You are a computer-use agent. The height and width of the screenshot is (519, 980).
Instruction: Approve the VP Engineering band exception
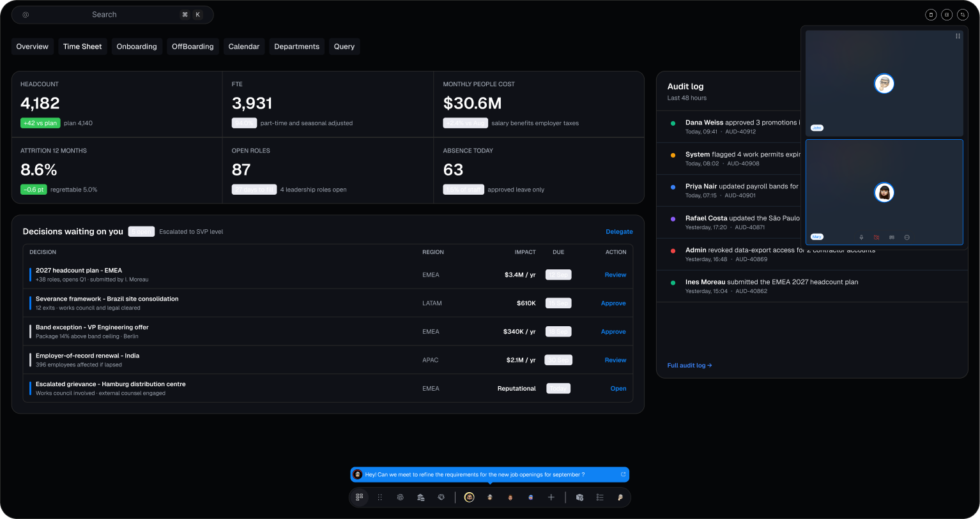pos(613,331)
